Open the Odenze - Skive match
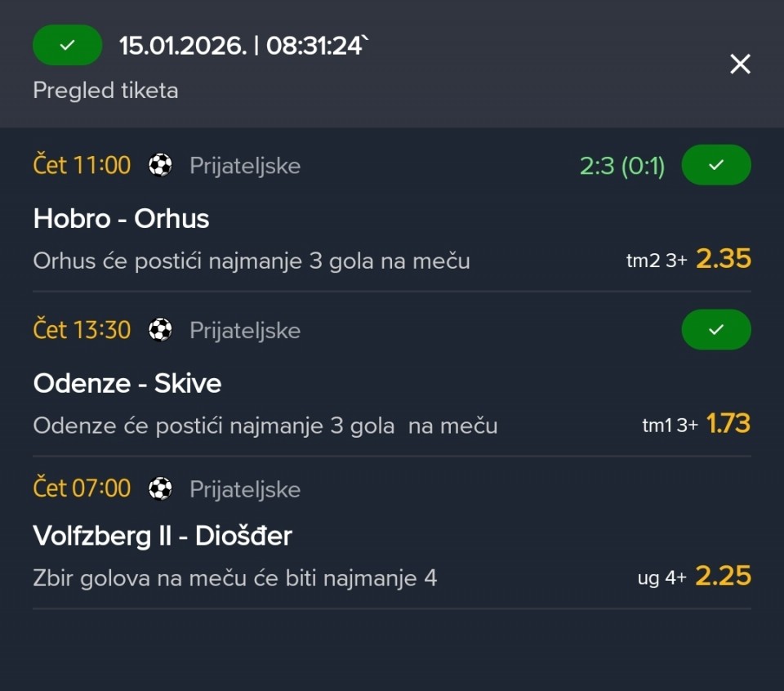 (127, 383)
